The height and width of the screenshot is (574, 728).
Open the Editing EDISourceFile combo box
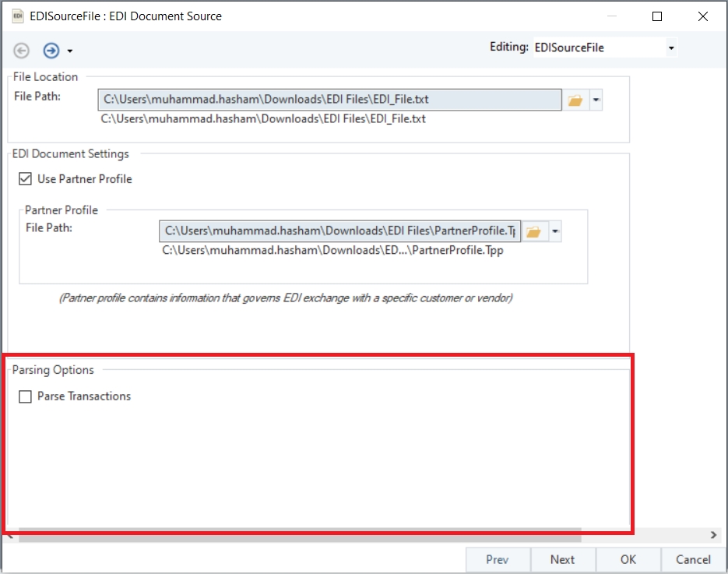pyautogui.click(x=605, y=48)
